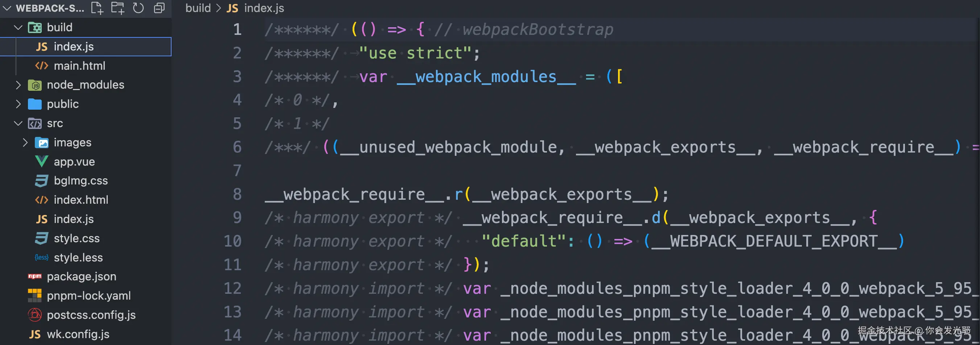Open style.css file

(x=77, y=238)
